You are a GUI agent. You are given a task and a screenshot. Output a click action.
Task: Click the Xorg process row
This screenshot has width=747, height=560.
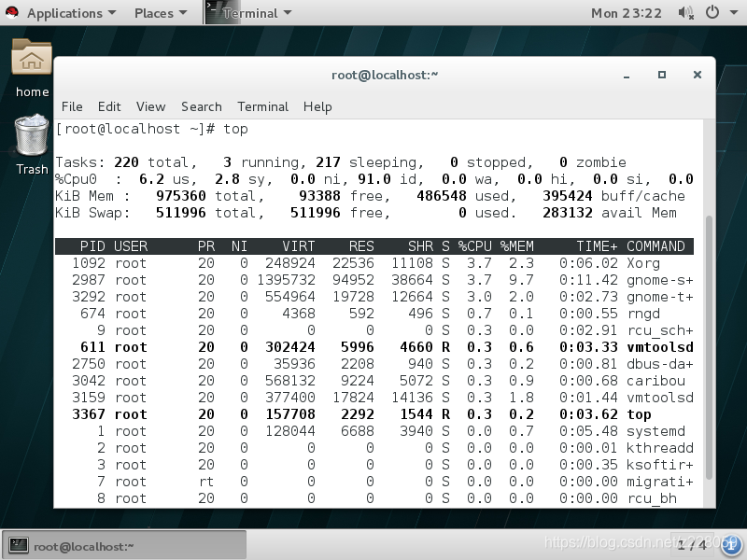point(374,263)
